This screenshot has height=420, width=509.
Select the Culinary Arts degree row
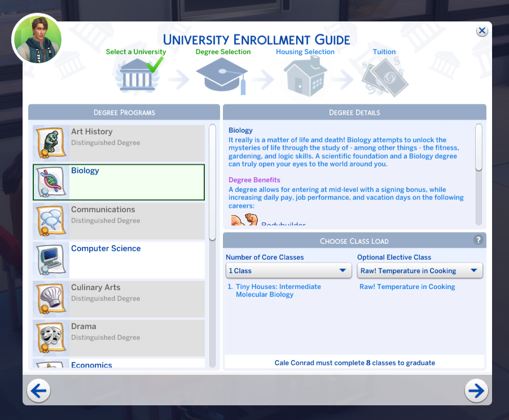pyautogui.click(x=119, y=299)
